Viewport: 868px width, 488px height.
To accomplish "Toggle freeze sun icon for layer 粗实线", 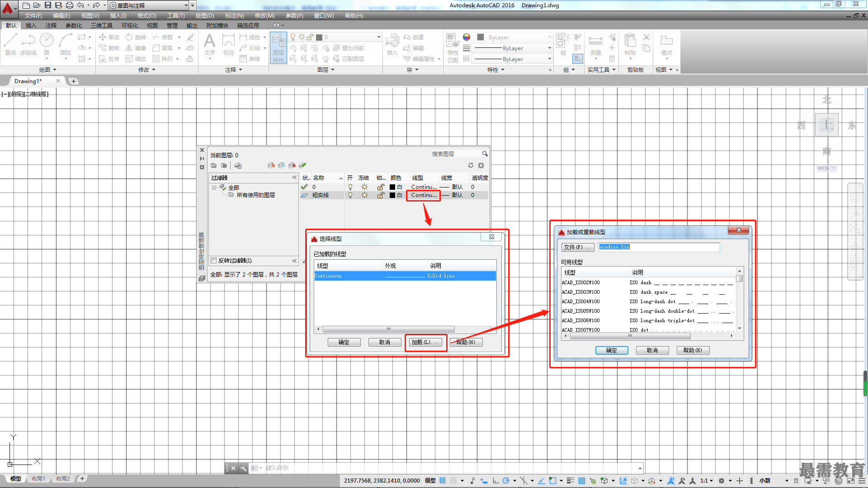I will point(364,195).
